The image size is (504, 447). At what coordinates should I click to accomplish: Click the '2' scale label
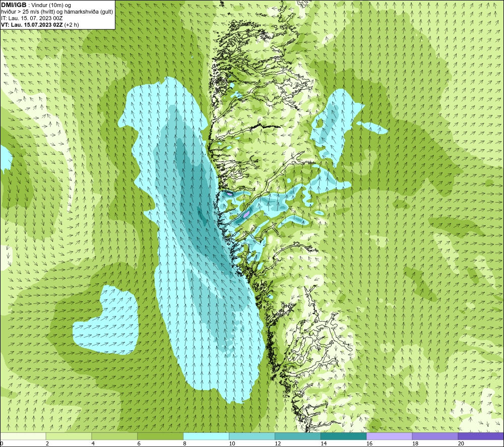tap(47, 444)
